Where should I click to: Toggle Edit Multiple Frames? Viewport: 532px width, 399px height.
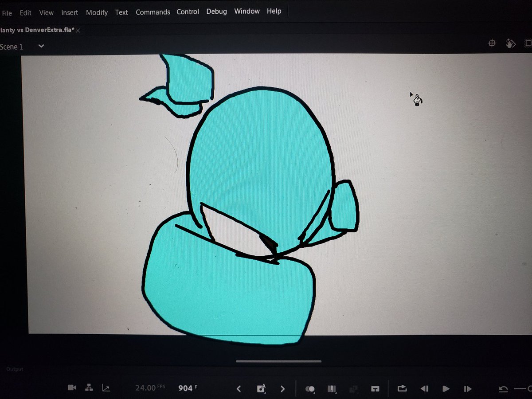pyautogui.click(x=332, y=389)
